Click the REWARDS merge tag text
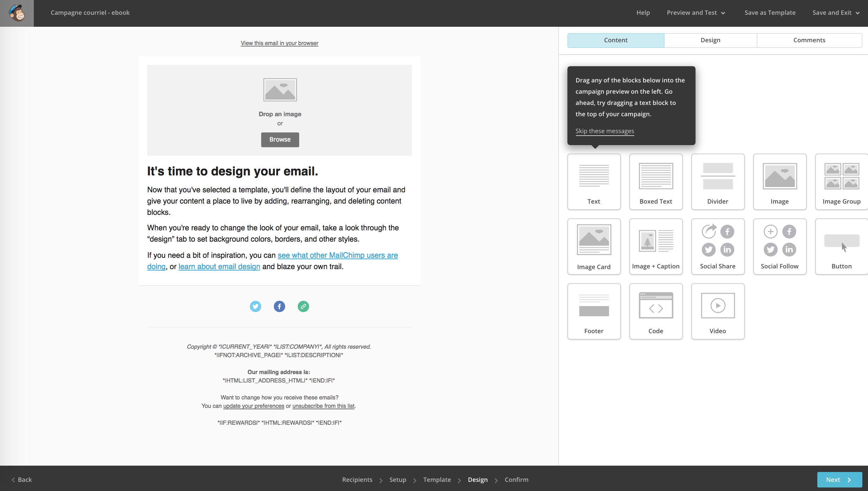Viewport: 868px width, 491px height. (x=279, y=423)
